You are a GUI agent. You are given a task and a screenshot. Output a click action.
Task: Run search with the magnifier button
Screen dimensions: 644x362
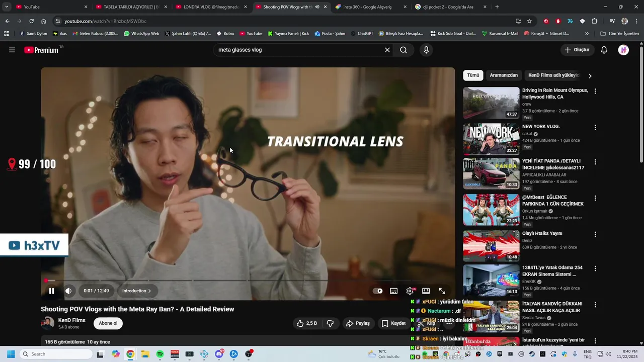(404, 50)
